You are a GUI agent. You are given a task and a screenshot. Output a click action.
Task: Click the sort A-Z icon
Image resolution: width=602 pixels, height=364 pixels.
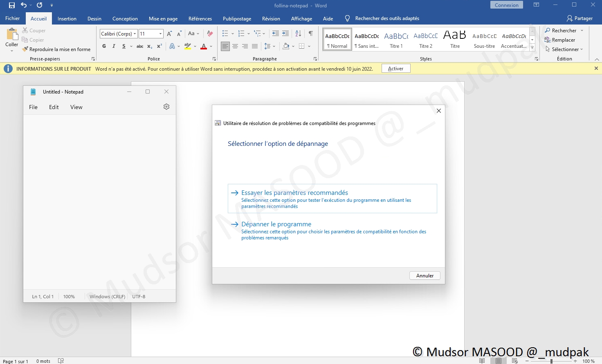298,33
